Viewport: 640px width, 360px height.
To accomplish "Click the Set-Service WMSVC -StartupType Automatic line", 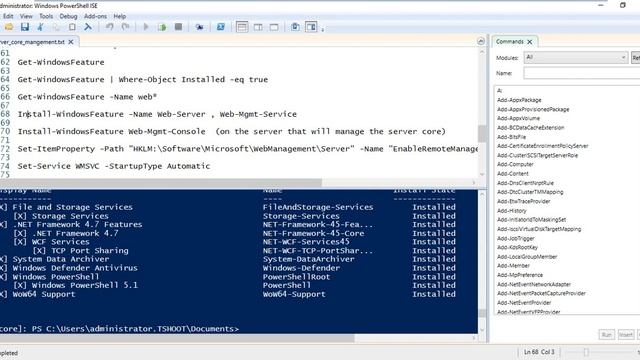I will tap(114, 166).
